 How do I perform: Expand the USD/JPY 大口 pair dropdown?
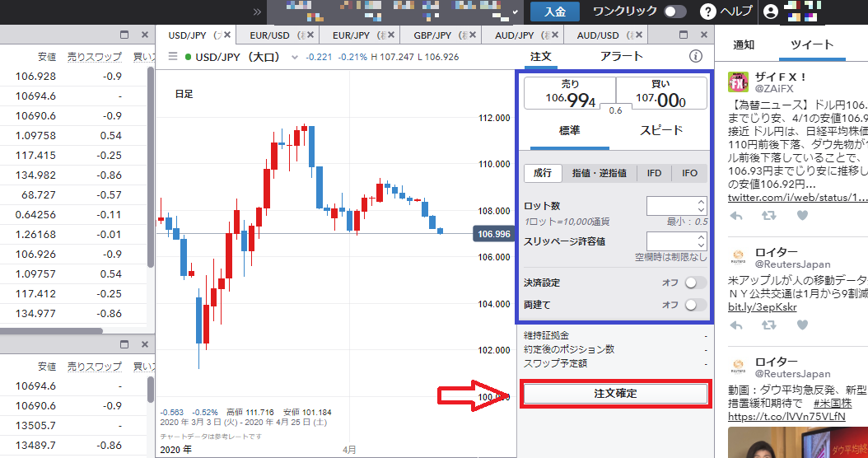click(295, 57)
